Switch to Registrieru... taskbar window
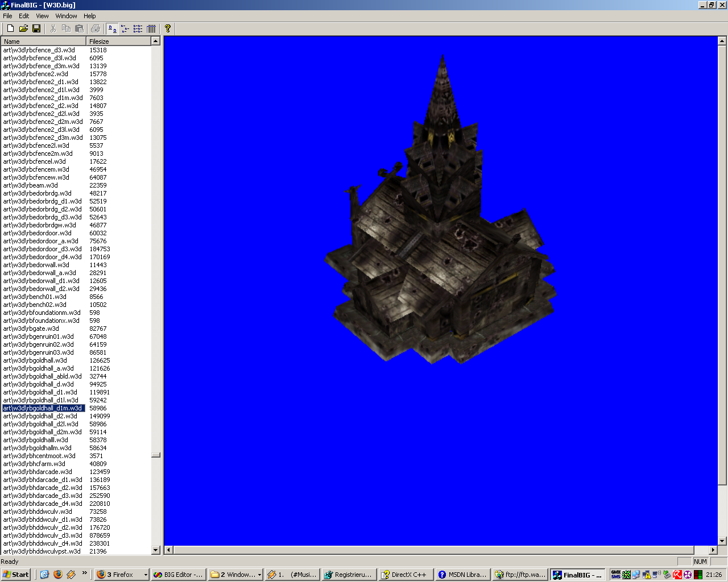 coord(348,575)
